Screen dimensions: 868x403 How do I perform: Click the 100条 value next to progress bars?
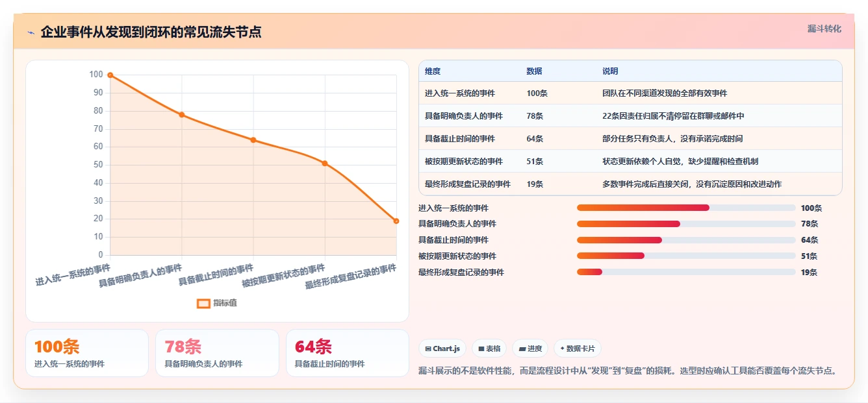pos(811,208)
